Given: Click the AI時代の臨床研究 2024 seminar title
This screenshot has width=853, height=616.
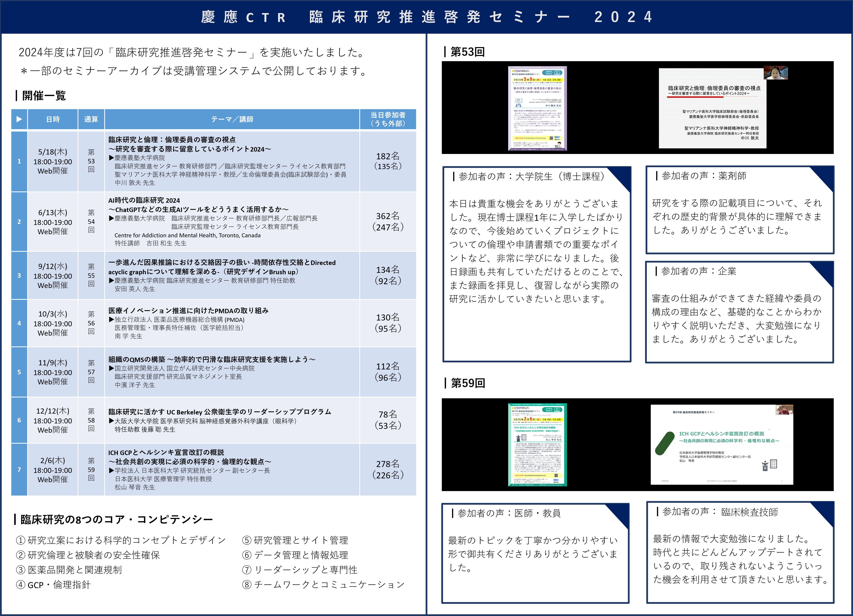Looking at the screenshot, I should point(144,200).
